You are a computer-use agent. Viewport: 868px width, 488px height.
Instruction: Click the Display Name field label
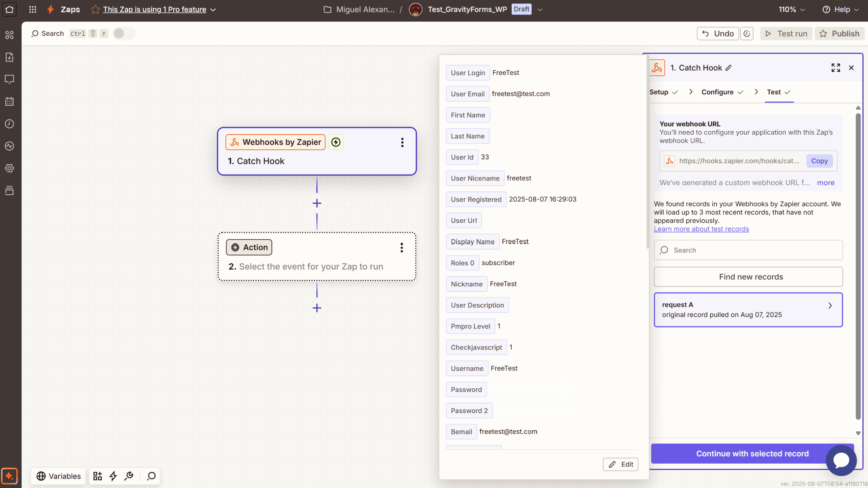click(x=473, y=242)
